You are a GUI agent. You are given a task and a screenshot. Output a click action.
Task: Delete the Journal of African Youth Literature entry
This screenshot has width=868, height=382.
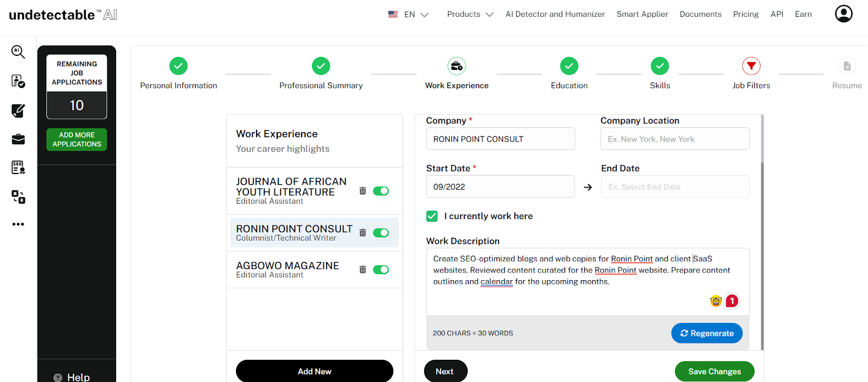(362, 191)
